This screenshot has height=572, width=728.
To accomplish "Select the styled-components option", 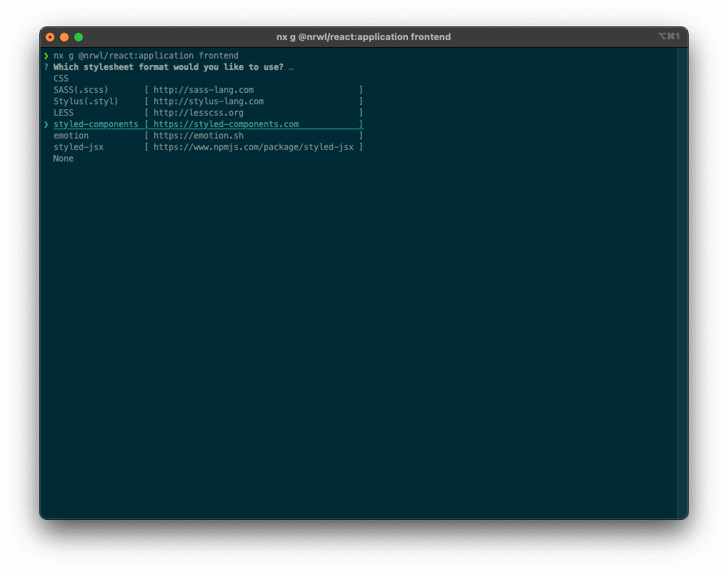I will click(96, 124).
